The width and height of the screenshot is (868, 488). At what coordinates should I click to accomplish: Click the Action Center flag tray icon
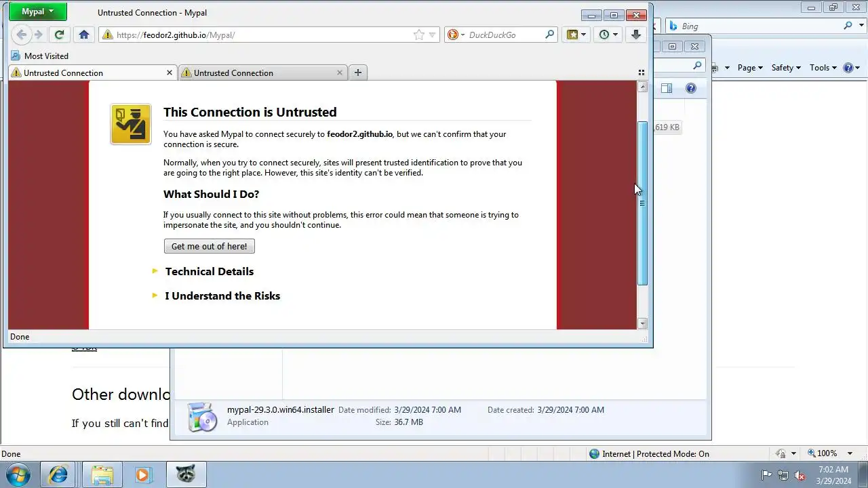766,475
